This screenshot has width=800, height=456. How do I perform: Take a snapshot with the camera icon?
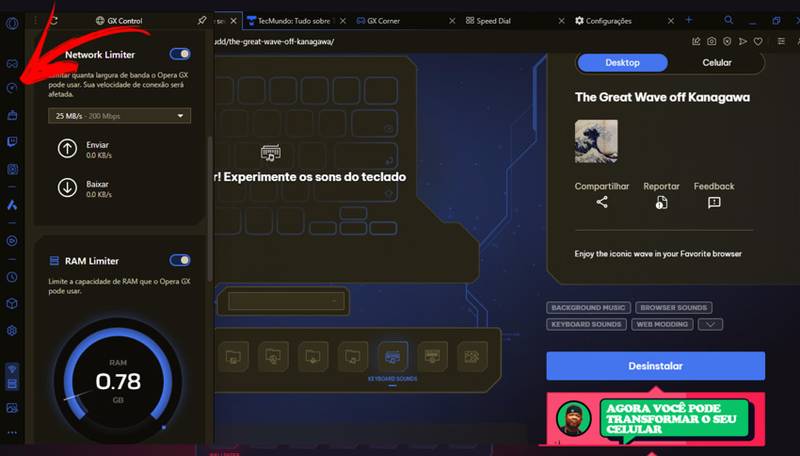[712, 41]
